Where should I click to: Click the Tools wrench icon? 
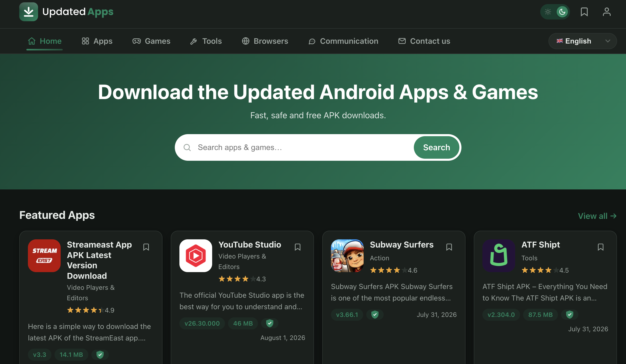pyautogui.click(x=194, y=41)
